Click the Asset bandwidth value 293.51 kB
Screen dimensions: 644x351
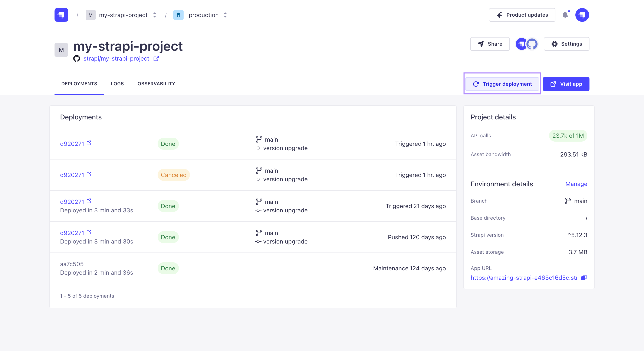574,154
